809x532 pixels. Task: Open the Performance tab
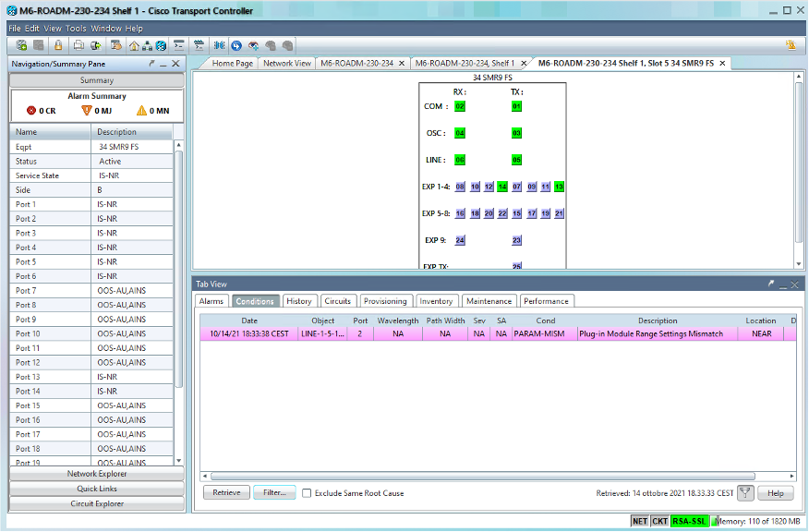(546, 301)
